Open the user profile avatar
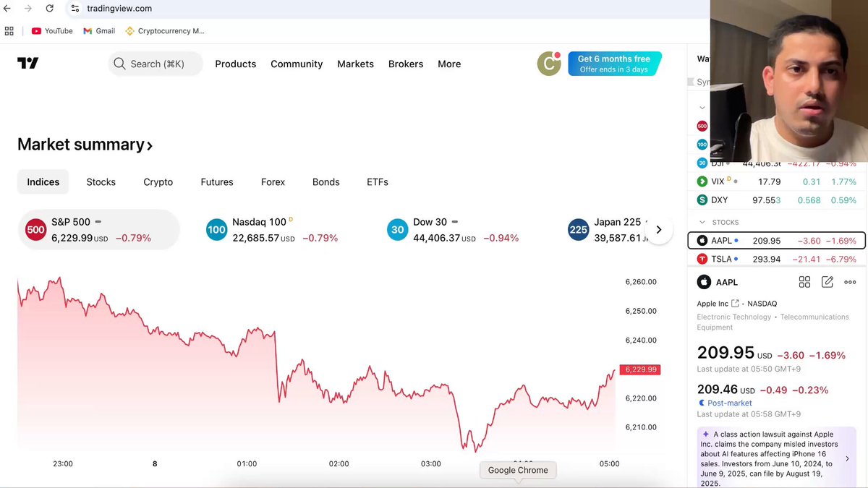Image resolution: width=868 pixels, height=488 pixels. pyautogui.click(x=549, y=64)
